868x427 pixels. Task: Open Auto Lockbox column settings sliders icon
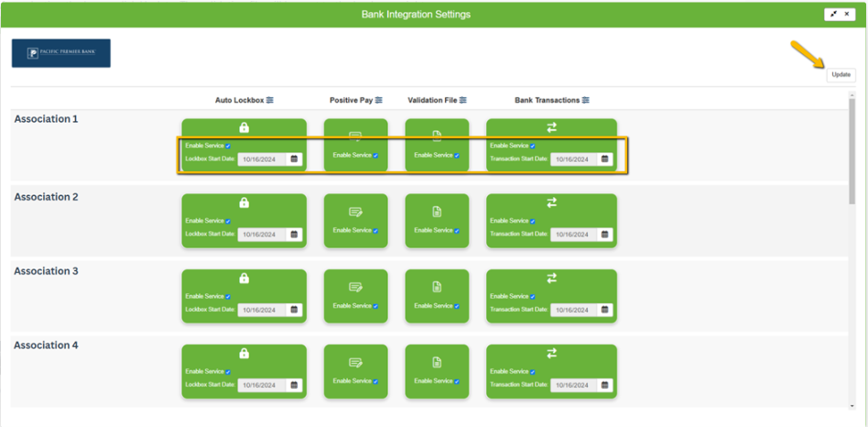click(270, 100)
